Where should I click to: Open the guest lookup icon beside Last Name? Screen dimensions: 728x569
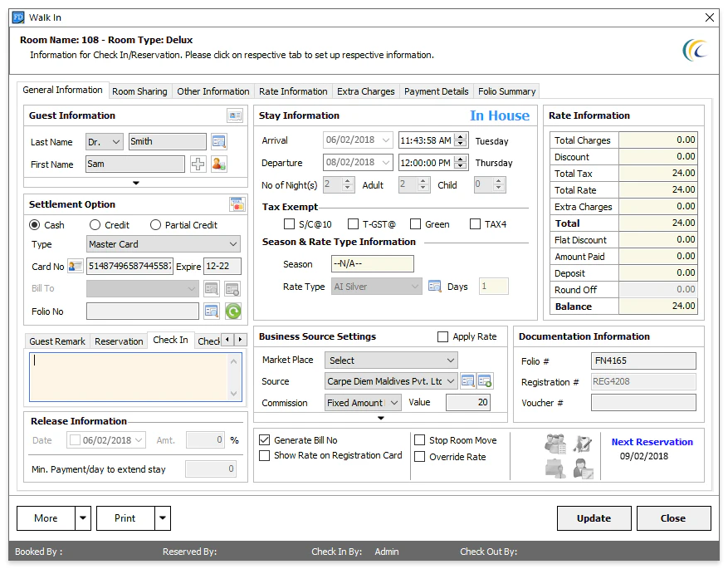tap(217, 141)
